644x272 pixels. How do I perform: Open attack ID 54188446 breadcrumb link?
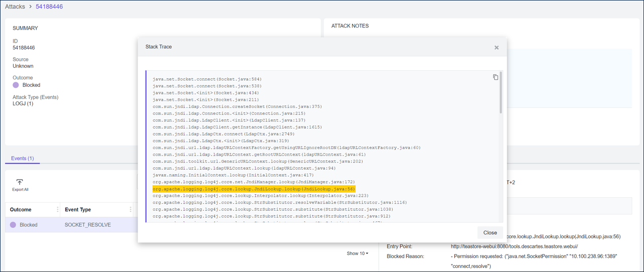tap(49, 7)
